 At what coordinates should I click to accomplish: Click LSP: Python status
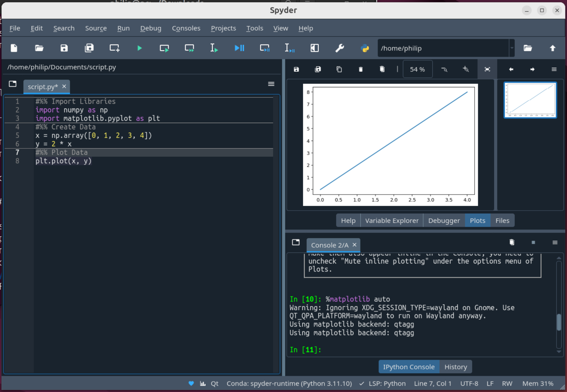coord(383,384)
